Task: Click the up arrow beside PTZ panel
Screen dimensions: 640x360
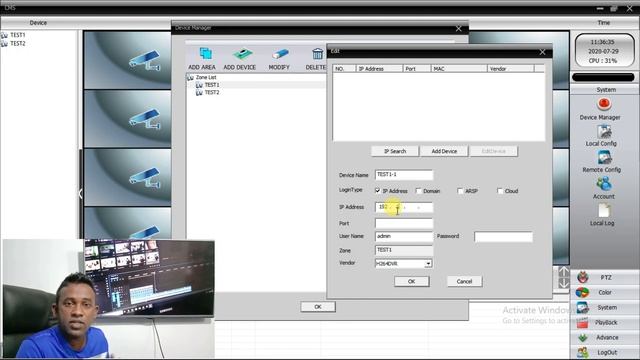Action: (564, 272)
